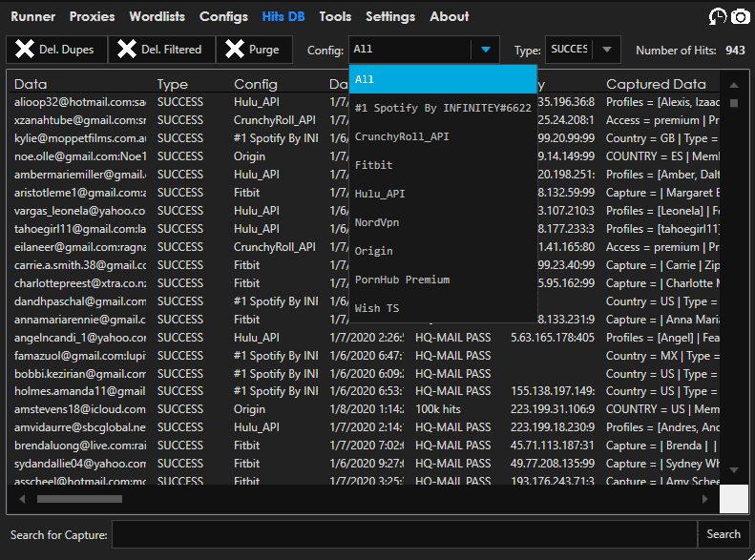Click the Del. Filtered button

point(160,50)
